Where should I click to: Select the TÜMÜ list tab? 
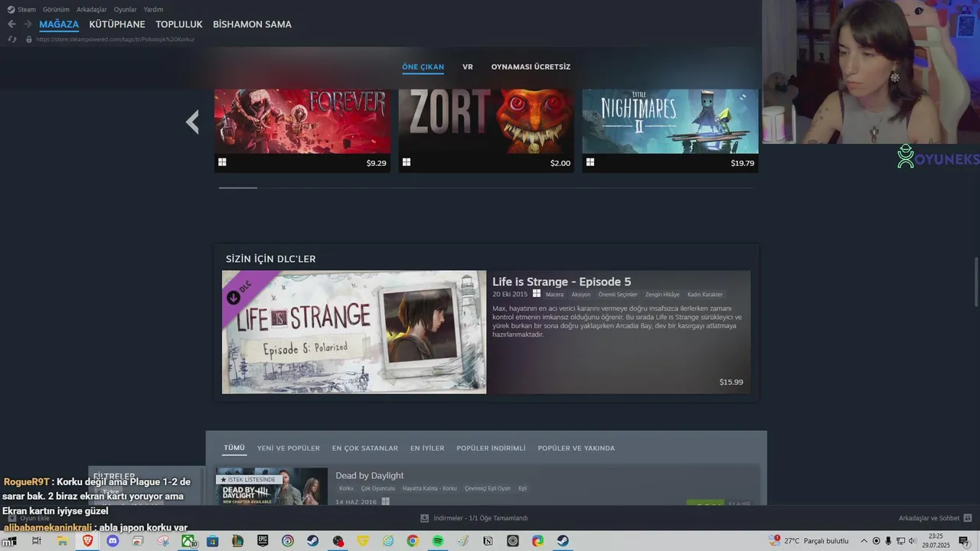pos(234,448)
